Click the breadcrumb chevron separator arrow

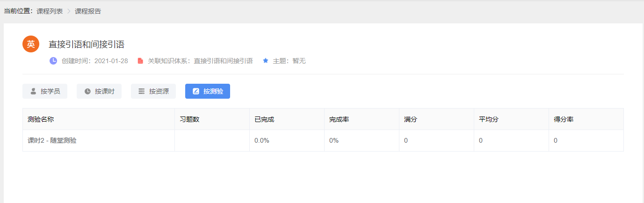coord(69,11)
